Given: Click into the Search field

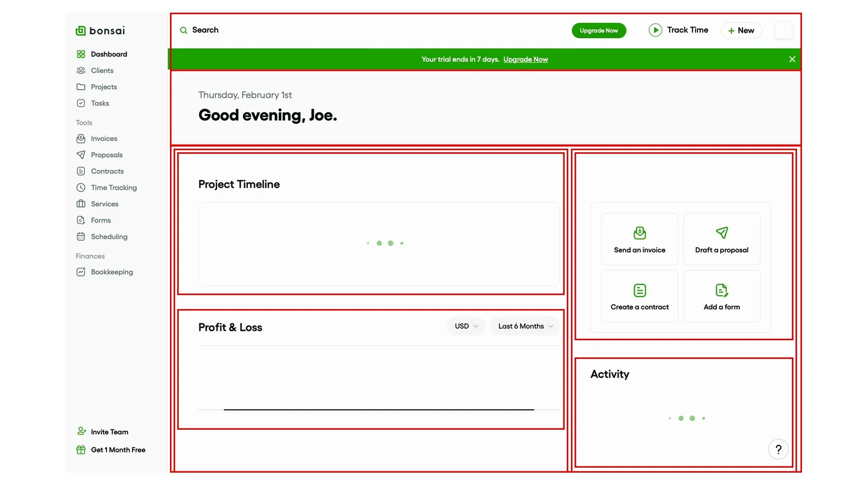Looking at the screenshot, I should 205,30.
